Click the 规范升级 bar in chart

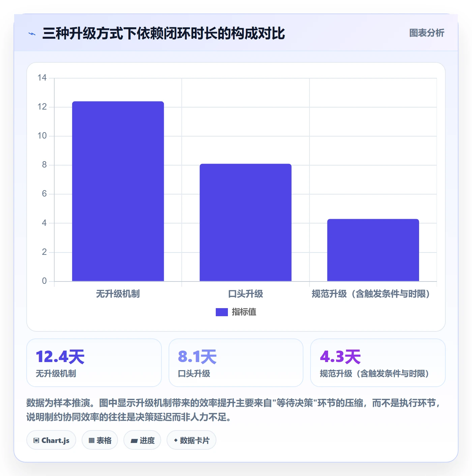[x=373, y=250]
